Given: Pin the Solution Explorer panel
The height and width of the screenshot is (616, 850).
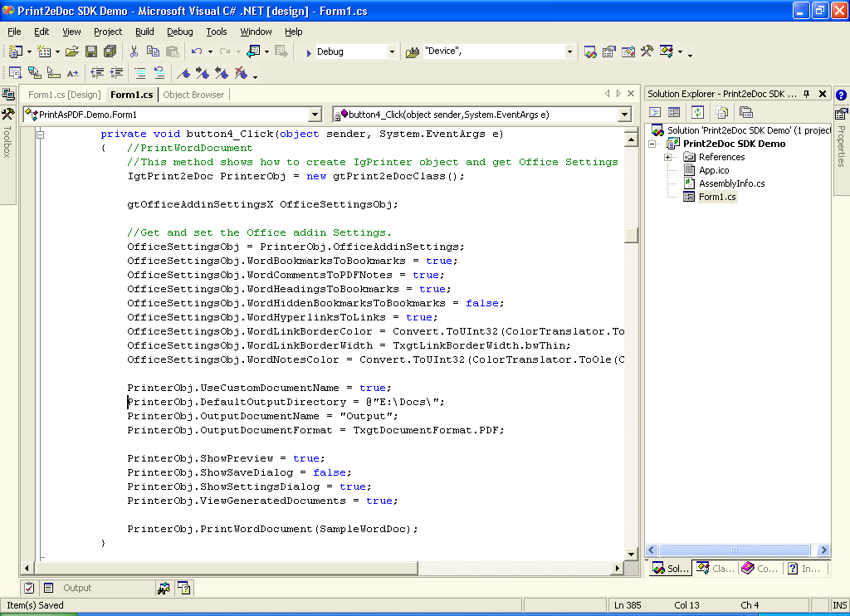Looking at the screenshot, I should coord(806,94).
